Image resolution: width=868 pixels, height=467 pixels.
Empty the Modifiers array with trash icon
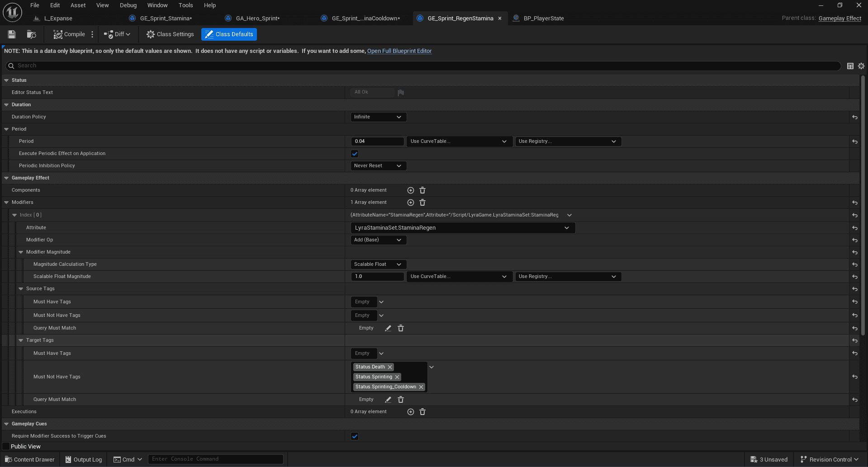(422, 203)
